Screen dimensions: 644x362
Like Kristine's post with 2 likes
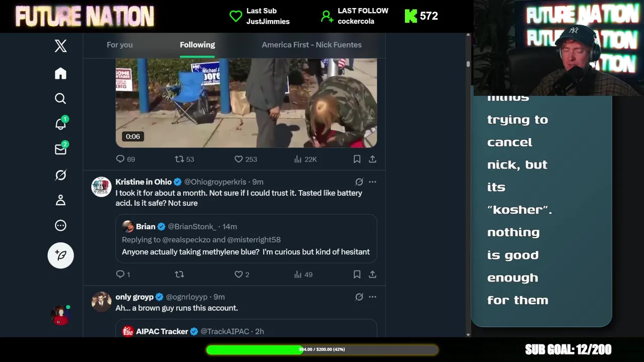(x=242, y=274)
